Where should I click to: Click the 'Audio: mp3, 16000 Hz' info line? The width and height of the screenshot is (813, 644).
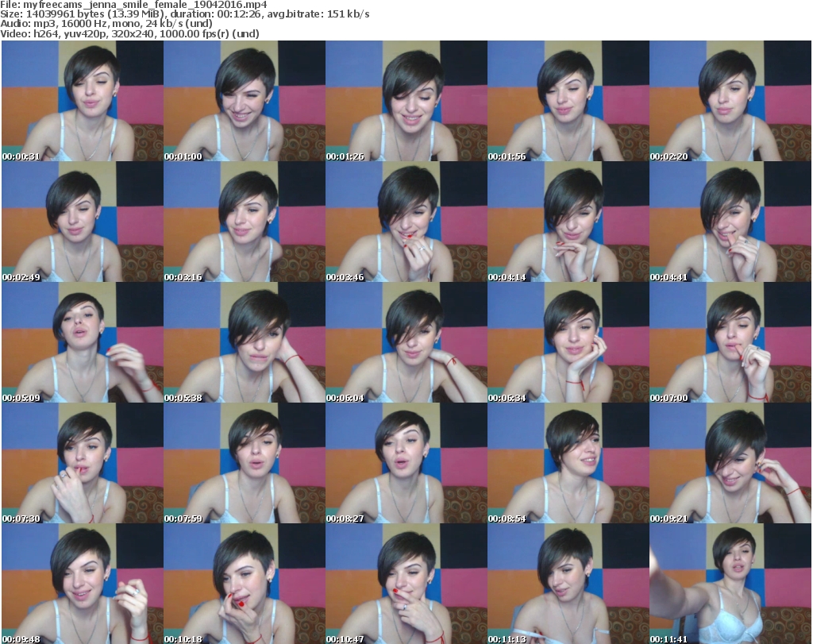(x=106, y=24)
